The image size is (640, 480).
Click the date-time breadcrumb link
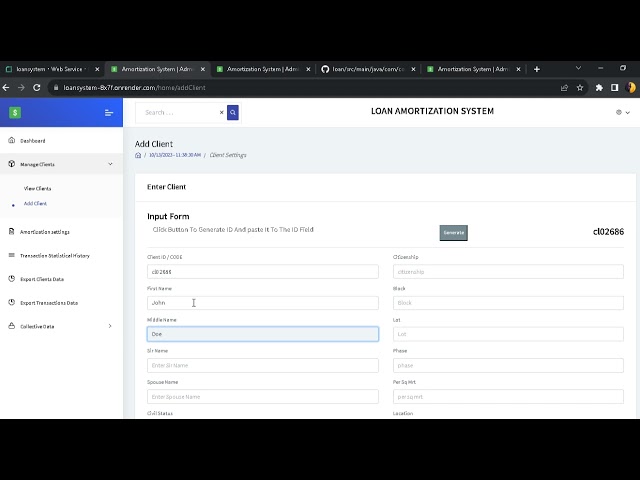coord(175,155)
